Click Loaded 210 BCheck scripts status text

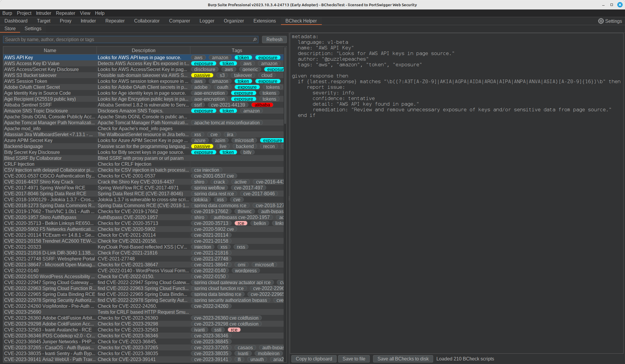(465, 359)
